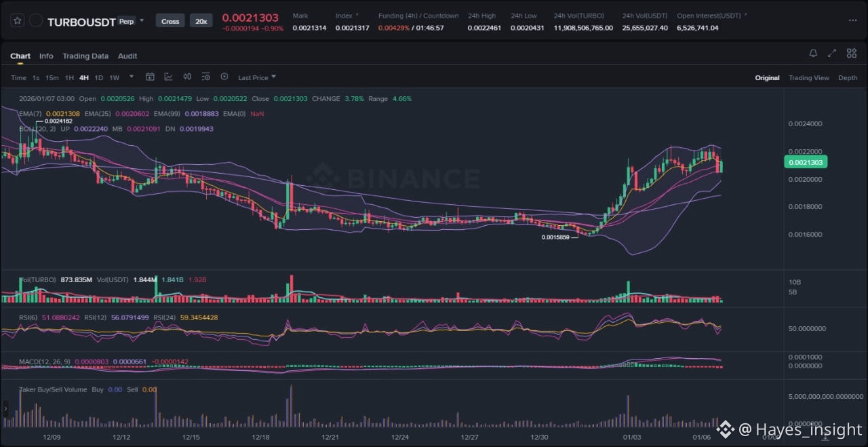Screen dimensions: 868x447
Task: Click the MACD(12, 26, 9) indicator label
Action: (x=45, y=362)
